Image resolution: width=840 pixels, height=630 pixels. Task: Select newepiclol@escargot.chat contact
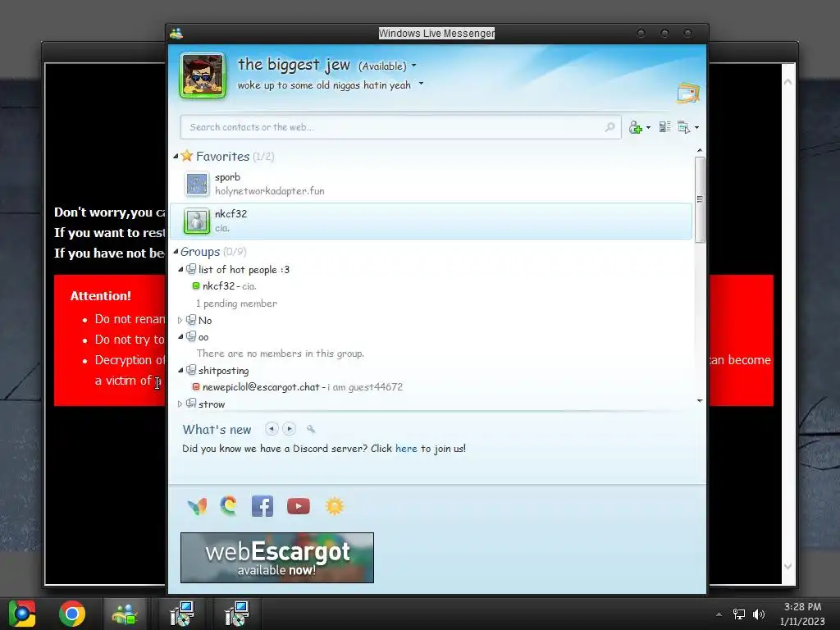click(297, 387)
